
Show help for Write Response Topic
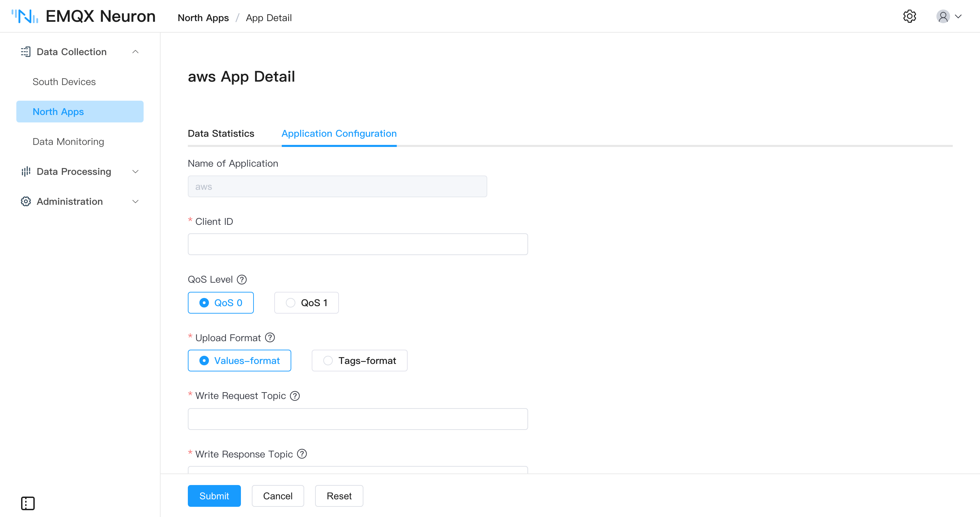tap(302, 453)
